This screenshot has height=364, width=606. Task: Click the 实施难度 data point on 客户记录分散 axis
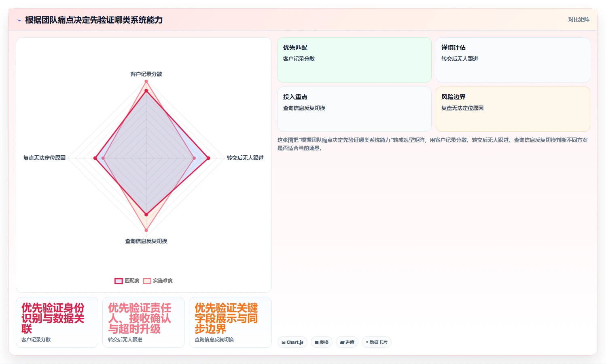coord(146,81)
